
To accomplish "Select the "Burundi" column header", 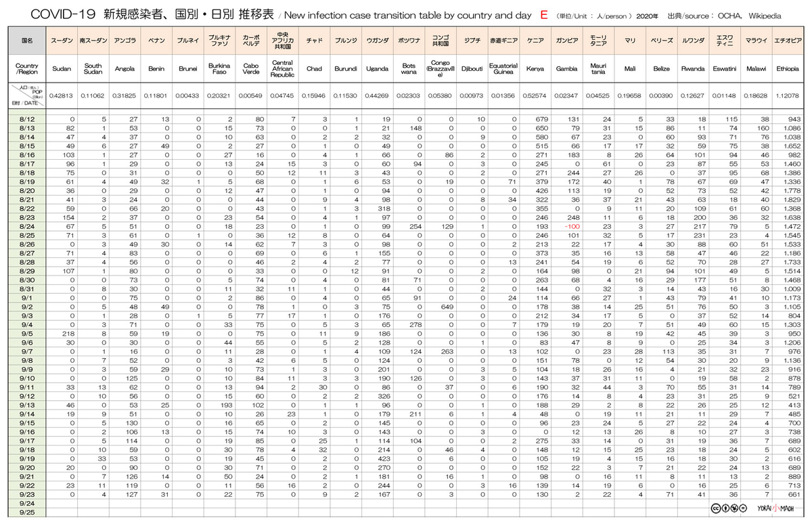I will pyautogui.click(x=345, y=68).
